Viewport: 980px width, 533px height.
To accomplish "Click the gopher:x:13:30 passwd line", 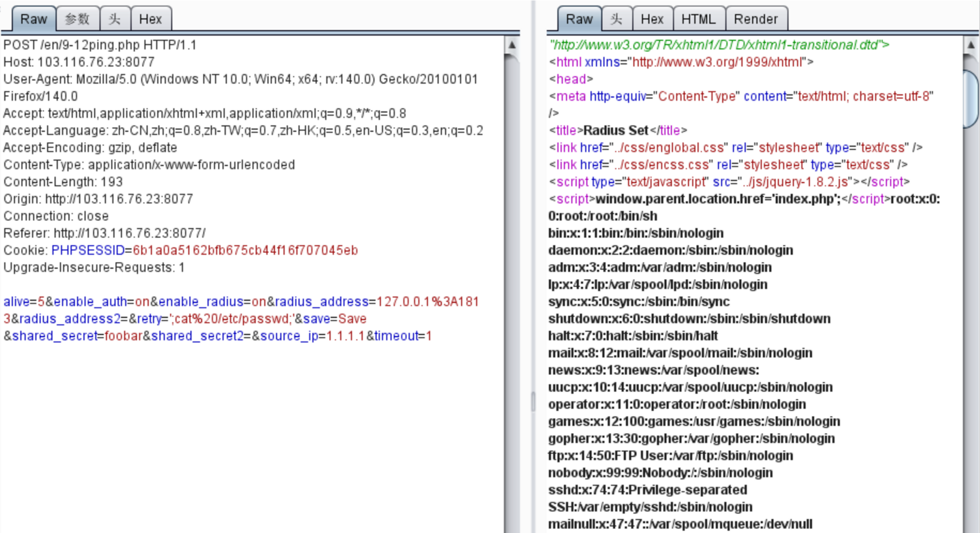I will coord(691,439).
